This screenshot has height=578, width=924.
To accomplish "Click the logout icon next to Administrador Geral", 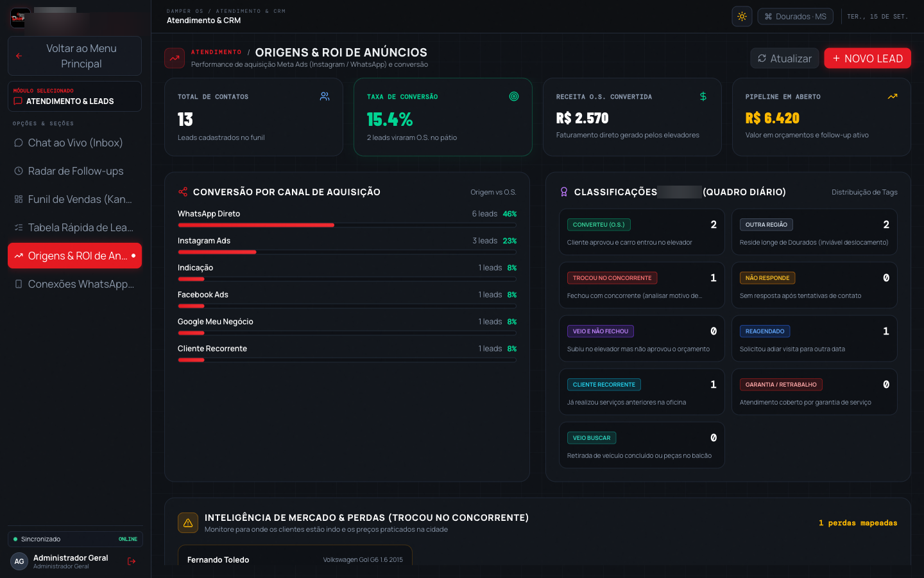I will point(132,561).
